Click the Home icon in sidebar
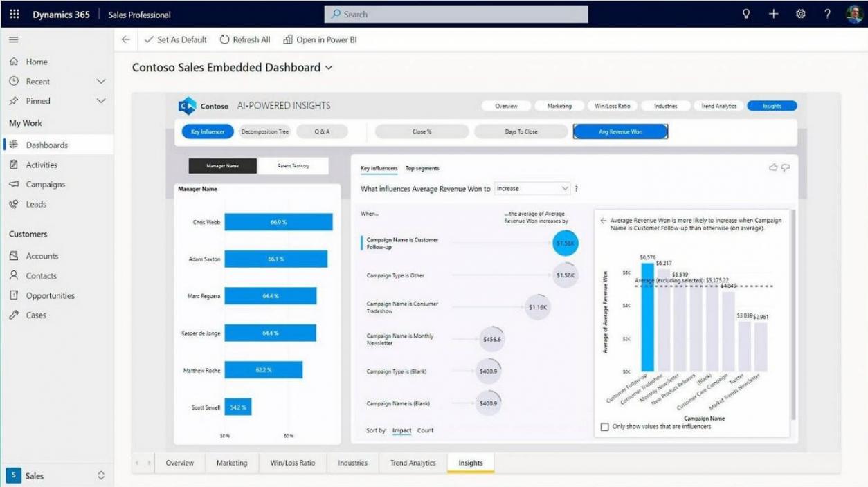The height and width of the screenshot is (487, 868). (14, 62)
